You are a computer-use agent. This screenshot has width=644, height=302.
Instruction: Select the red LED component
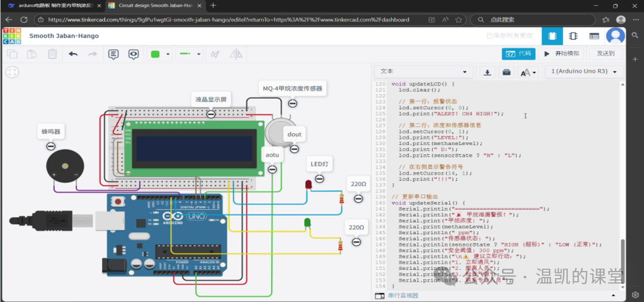pos(308,185)
